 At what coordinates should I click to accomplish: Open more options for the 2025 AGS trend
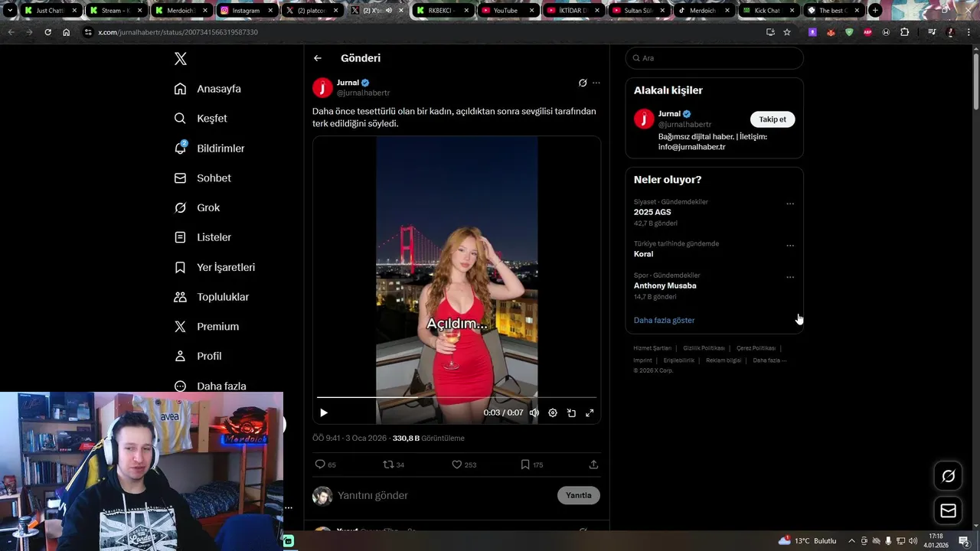coord(790,204)
